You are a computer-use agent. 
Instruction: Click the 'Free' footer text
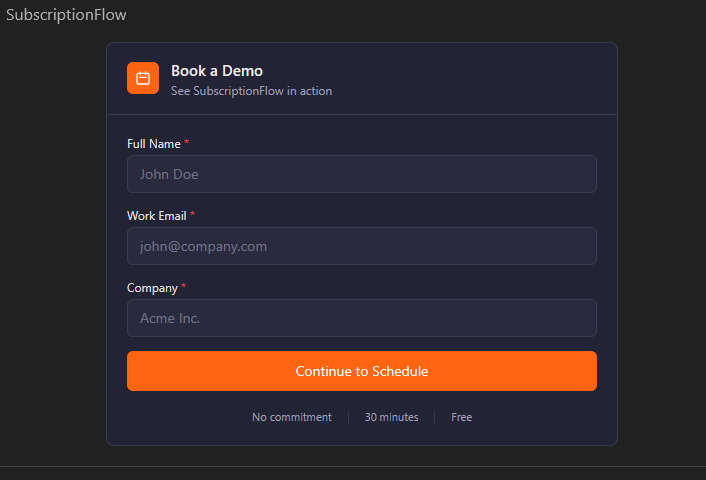(462, 417)
